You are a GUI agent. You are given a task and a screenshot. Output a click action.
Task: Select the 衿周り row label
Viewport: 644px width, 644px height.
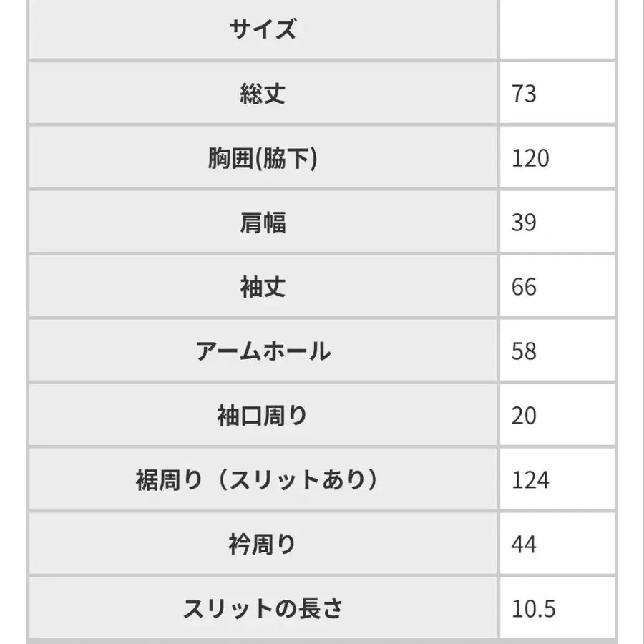point(263,545)
